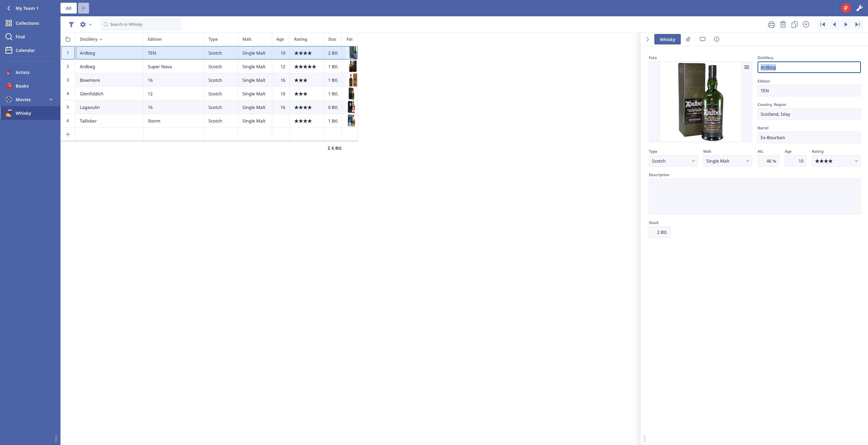The image size is (868, 445).
Task: Open the Type dropdown Scotch
Action: [x=673, y=161]
